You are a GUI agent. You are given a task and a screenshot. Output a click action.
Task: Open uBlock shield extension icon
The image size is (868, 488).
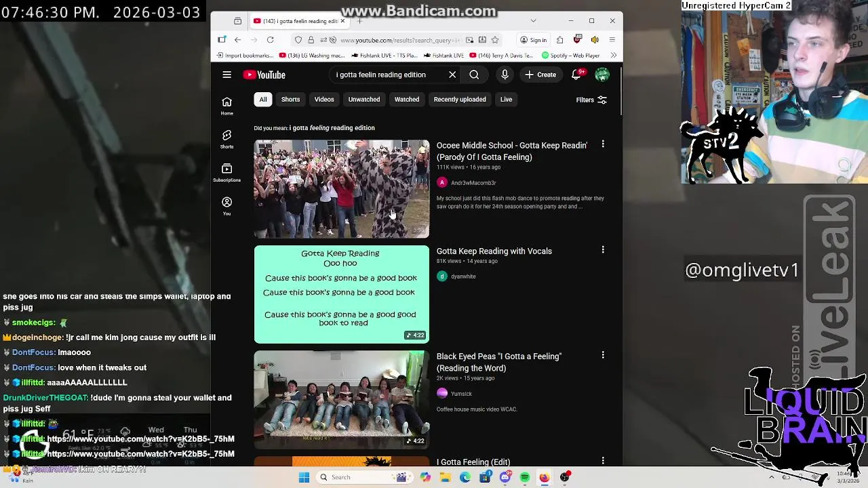(577, 40)
